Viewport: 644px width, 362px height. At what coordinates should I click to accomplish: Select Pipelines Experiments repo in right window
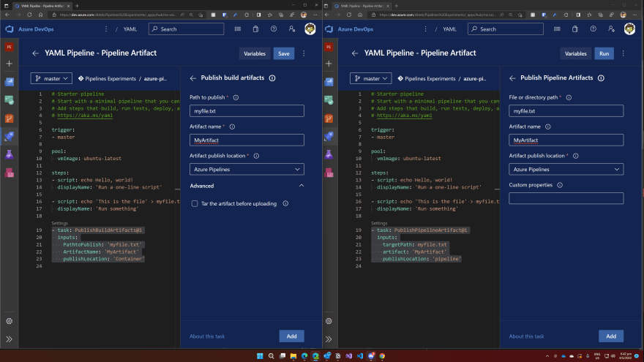click(427, 78)
